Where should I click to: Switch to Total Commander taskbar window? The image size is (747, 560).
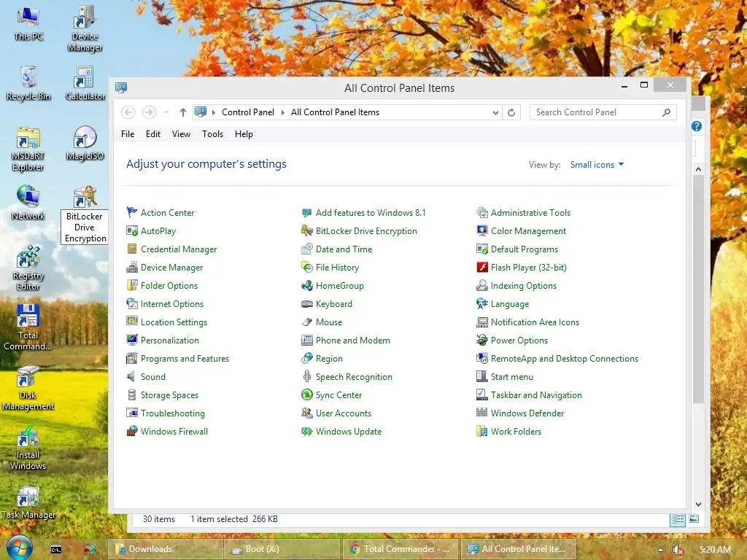pos(399,549)
